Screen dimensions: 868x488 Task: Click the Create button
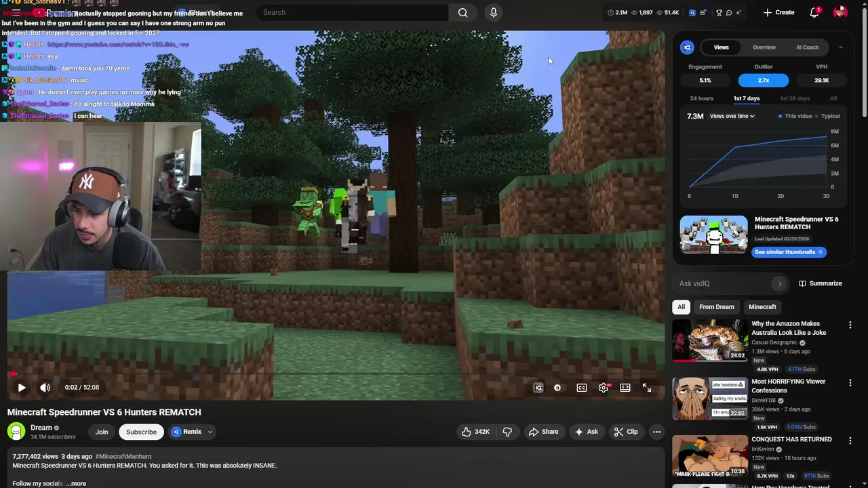(778, 12)
